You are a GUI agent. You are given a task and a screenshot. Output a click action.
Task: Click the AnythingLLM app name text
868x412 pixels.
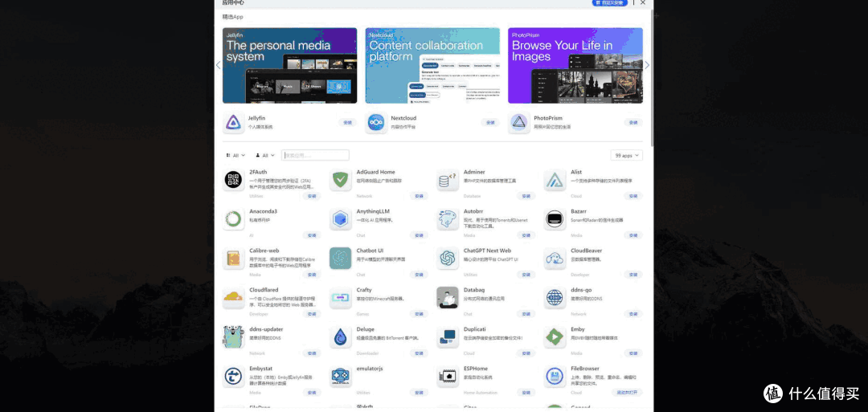pyautogui.click(x=375, y=211)
